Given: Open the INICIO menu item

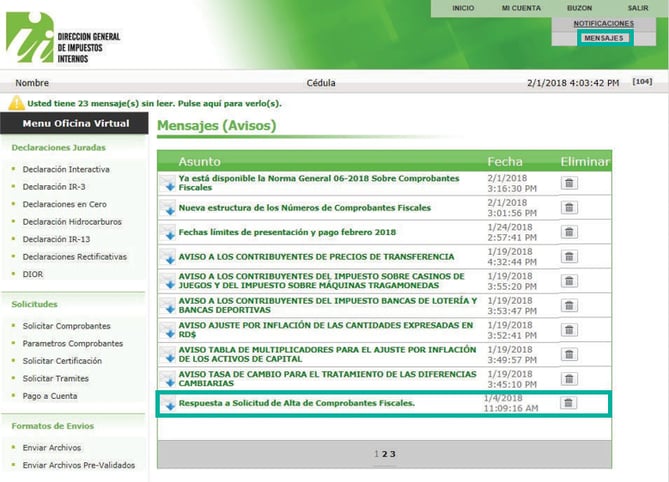Looking at the screenshot, I should (463, 8).
